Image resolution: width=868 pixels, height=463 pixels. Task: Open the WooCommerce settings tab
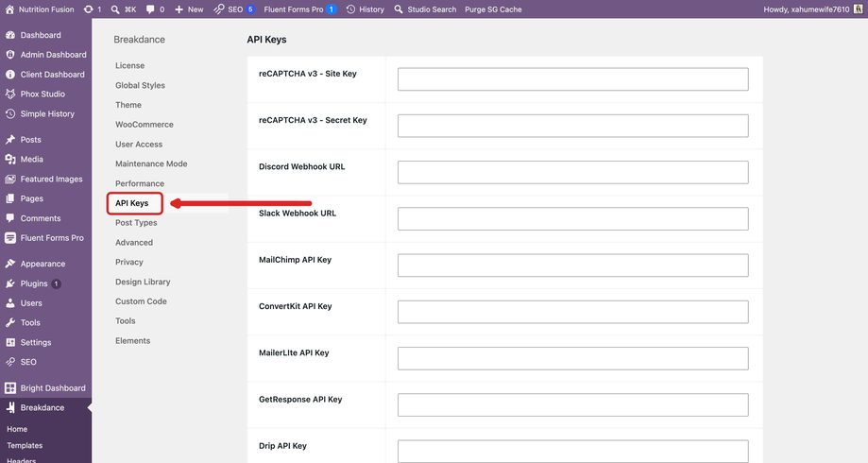pos(144,125)
